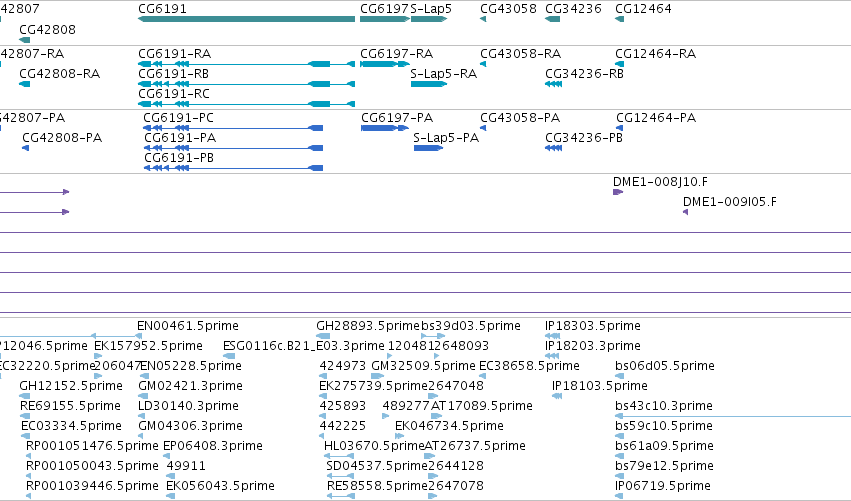Select the CG6191 gene bar
The image size is (851, 501).
pos(246,19)
